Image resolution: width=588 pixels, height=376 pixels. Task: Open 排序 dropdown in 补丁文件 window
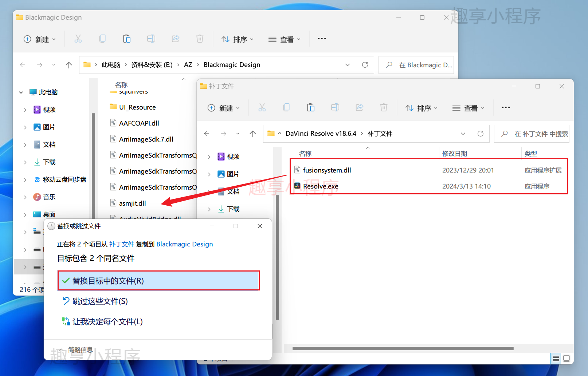tap(422, 108)
